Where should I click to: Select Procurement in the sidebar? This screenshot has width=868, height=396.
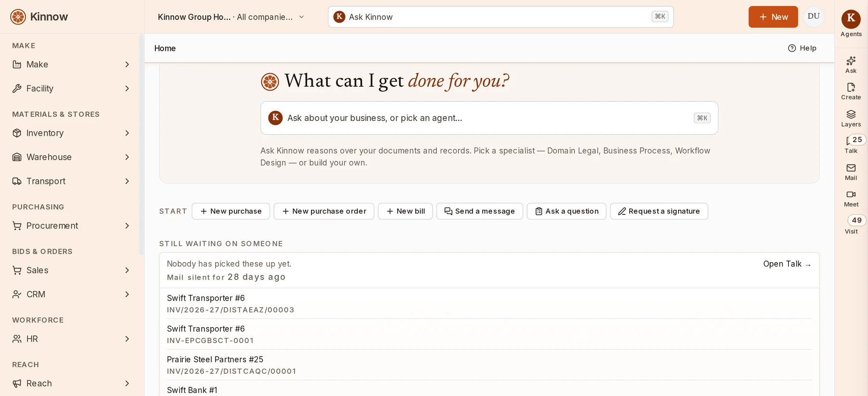point(71,226)
